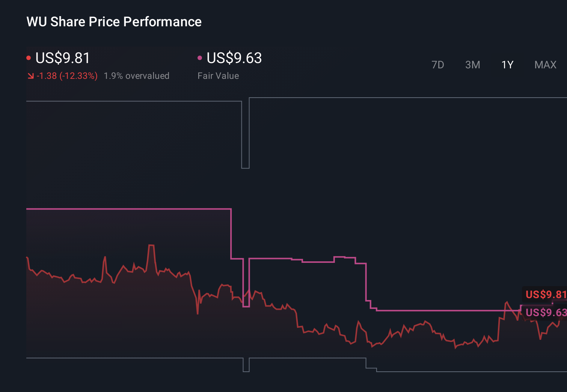Switch to the 7D time range
The width and height of the screenshot is (567, 392).
click(438, 65)
